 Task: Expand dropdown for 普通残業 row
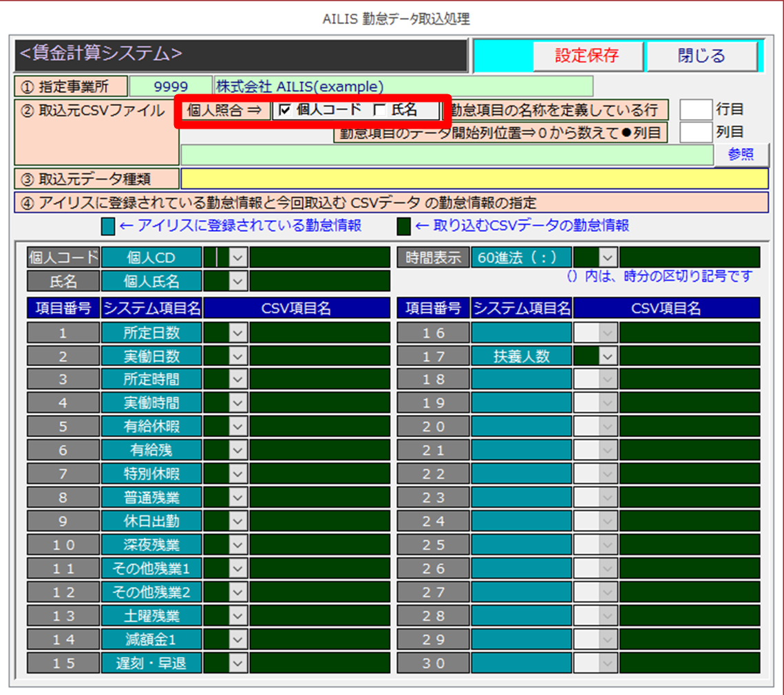237,498
